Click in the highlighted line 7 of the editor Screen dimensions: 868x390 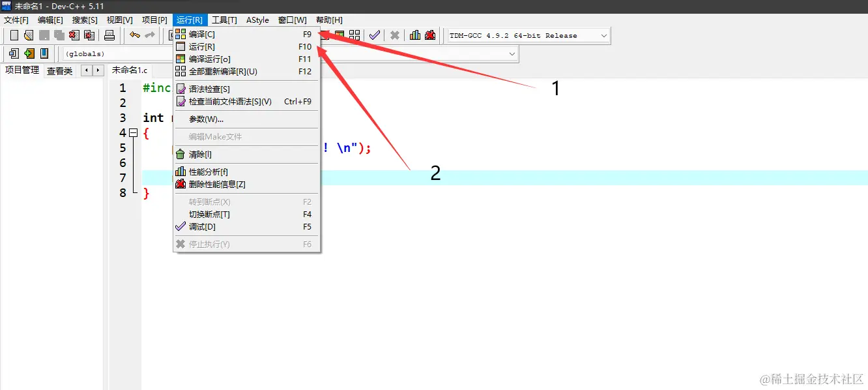click(x=504, y=178)
